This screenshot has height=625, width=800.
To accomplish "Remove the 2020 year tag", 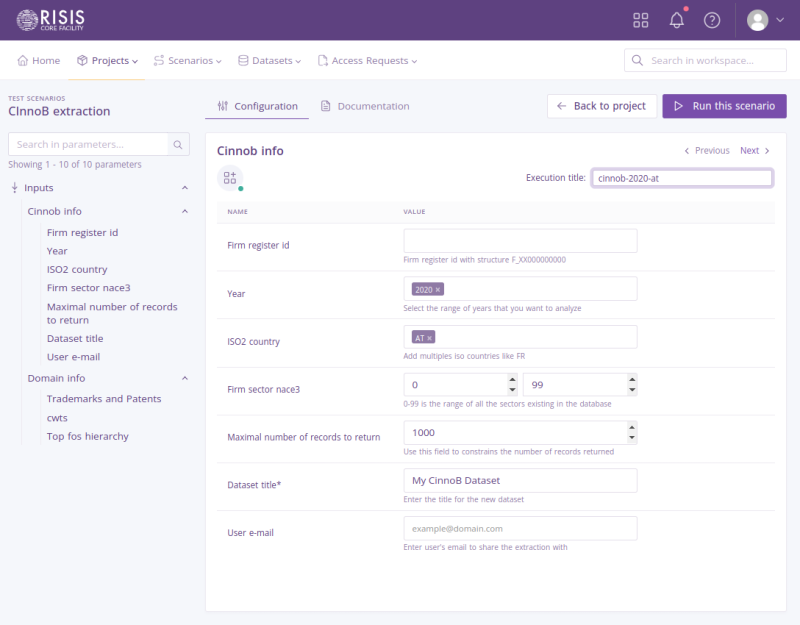I will [x=438, y=289].
